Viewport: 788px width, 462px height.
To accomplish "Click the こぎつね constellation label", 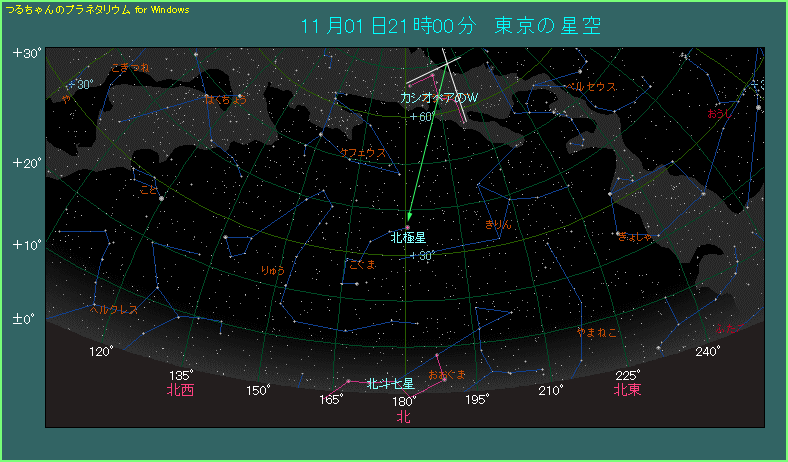I will coord(131,68).
